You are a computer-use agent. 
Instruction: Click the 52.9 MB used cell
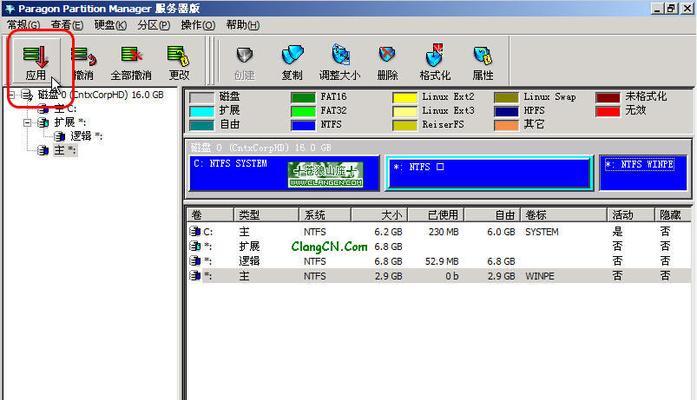coord(441,261)
